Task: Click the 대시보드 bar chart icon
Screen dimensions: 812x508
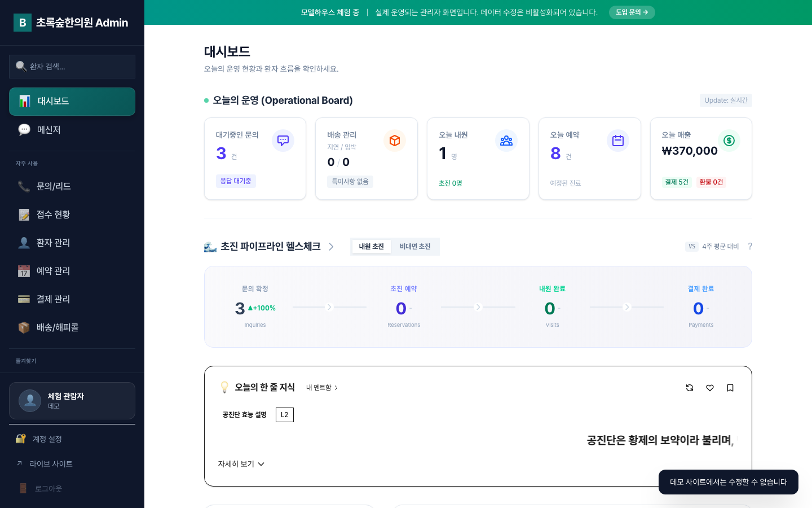Action: (x=25, y=101)
